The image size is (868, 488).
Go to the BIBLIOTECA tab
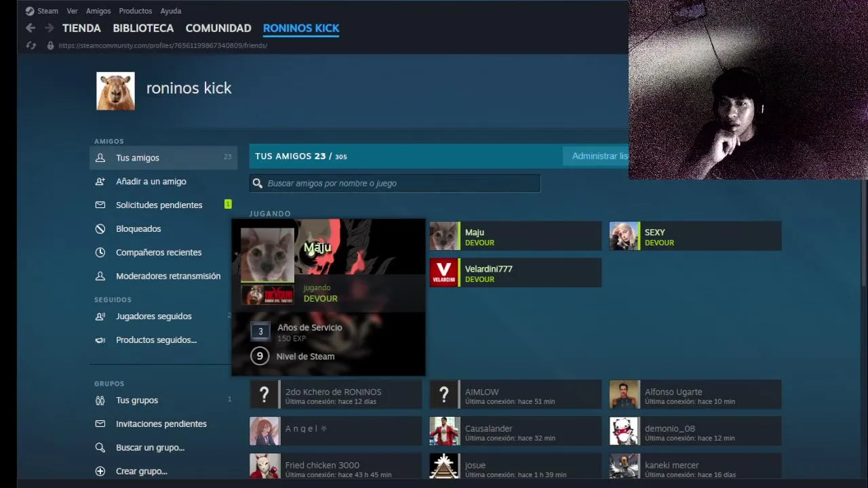[143, 28]
